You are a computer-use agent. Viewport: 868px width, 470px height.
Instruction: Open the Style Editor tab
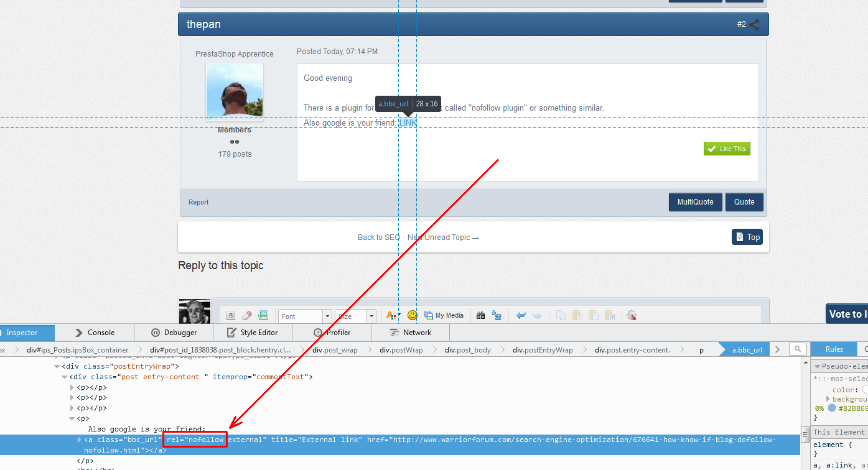pos(252,333)
